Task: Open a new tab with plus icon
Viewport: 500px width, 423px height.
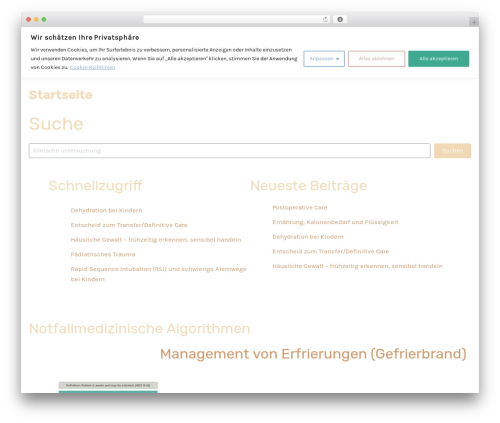Action: click(474, 22)
